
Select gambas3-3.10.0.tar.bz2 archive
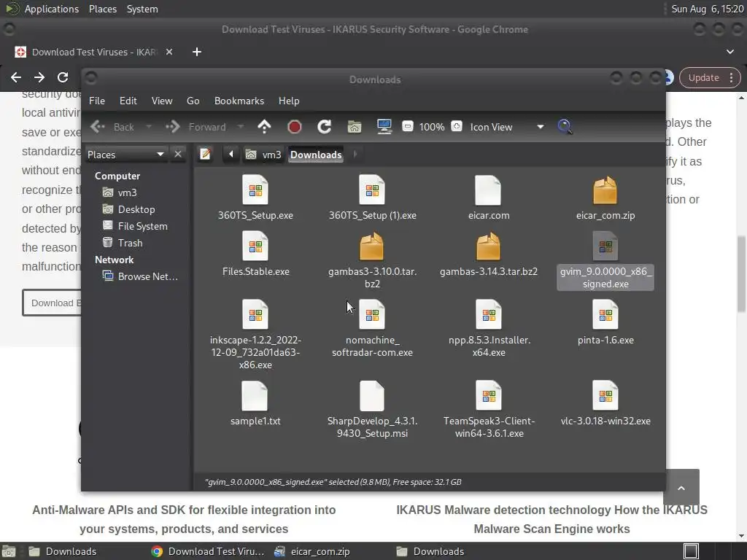coord(372,260)
